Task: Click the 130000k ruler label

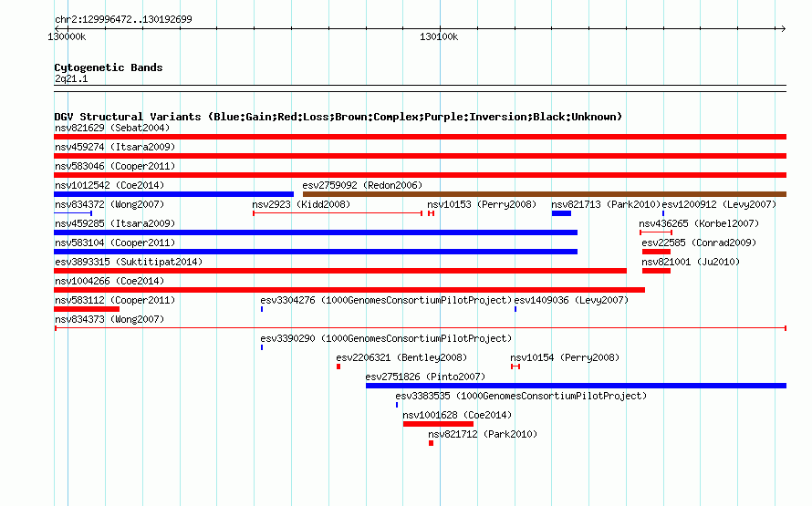Action: coord(67,36)
